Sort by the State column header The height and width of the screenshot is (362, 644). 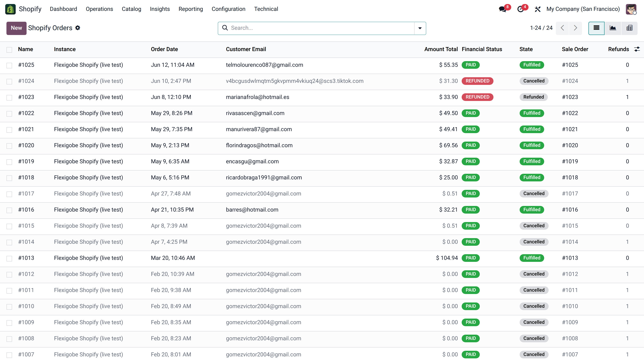[526, 49]
